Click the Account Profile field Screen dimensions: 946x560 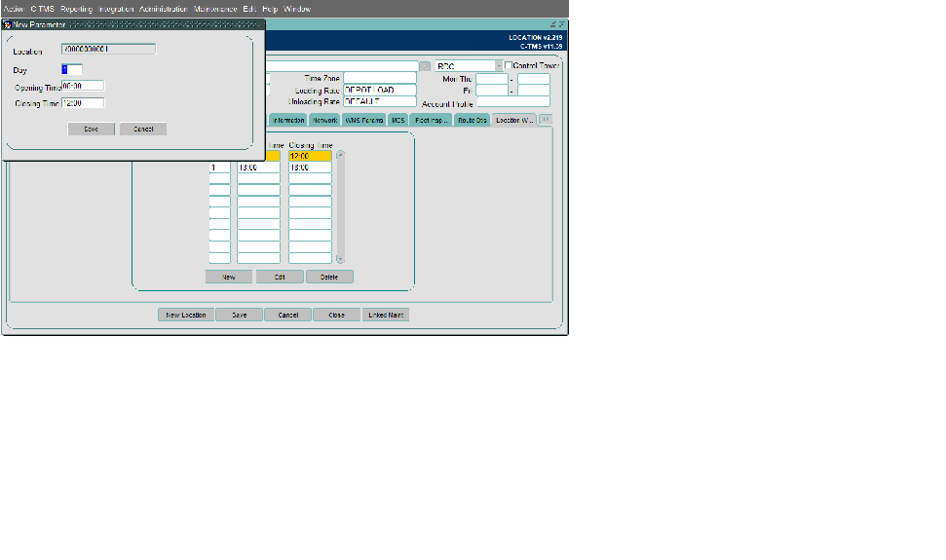pos(512,102)
